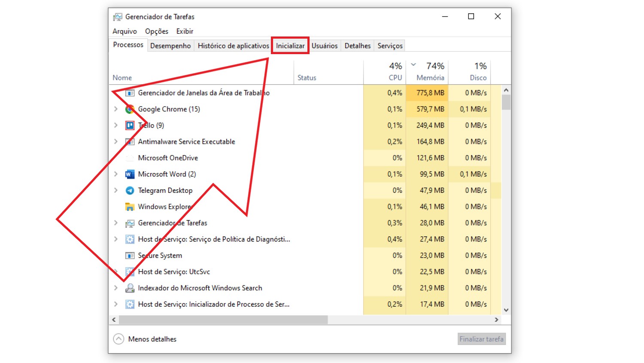Open the Opções menu

tap(157, 31)
